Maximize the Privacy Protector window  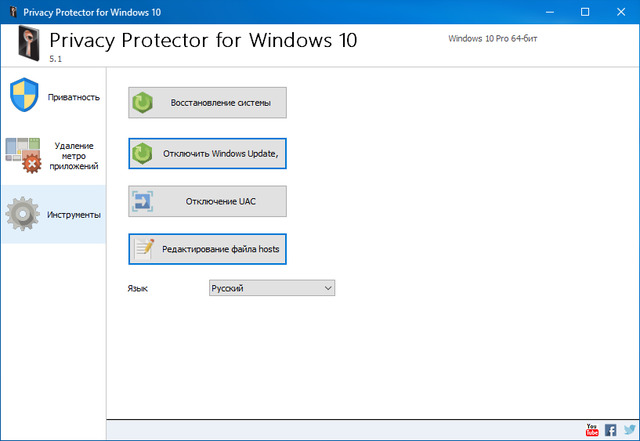(585, 12)
